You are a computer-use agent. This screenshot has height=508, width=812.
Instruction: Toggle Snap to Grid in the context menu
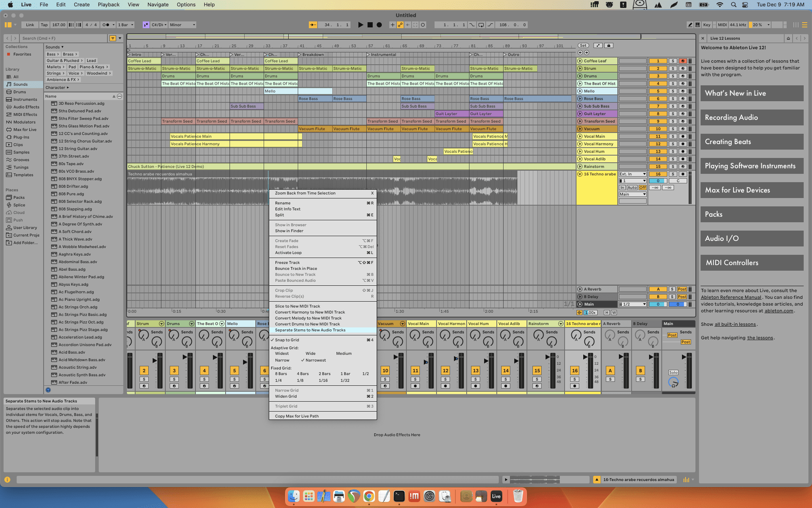click(286, 340)
